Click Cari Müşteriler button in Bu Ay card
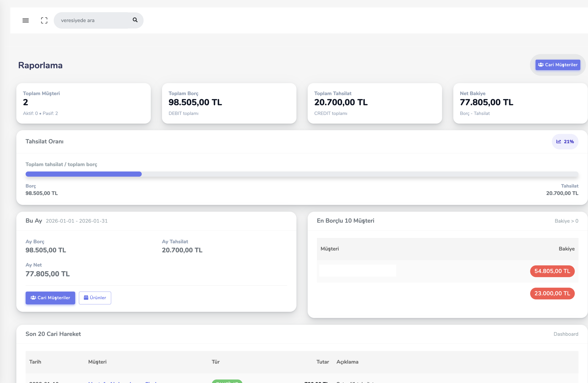Image resolution: width=588 pixels, height=383 pixels. (x=50, y=298)
